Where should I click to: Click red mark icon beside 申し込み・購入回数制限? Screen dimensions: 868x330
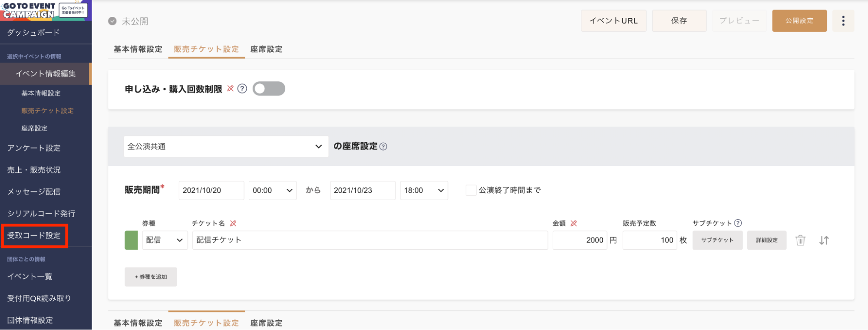click(x=231, y=89)
